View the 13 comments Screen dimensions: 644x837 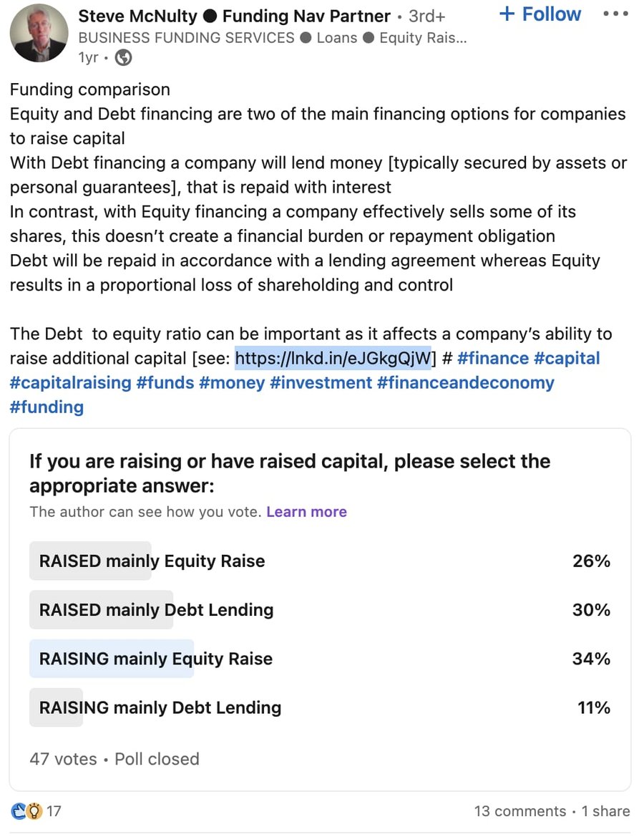pyautogui.click(x=519, y=811)
